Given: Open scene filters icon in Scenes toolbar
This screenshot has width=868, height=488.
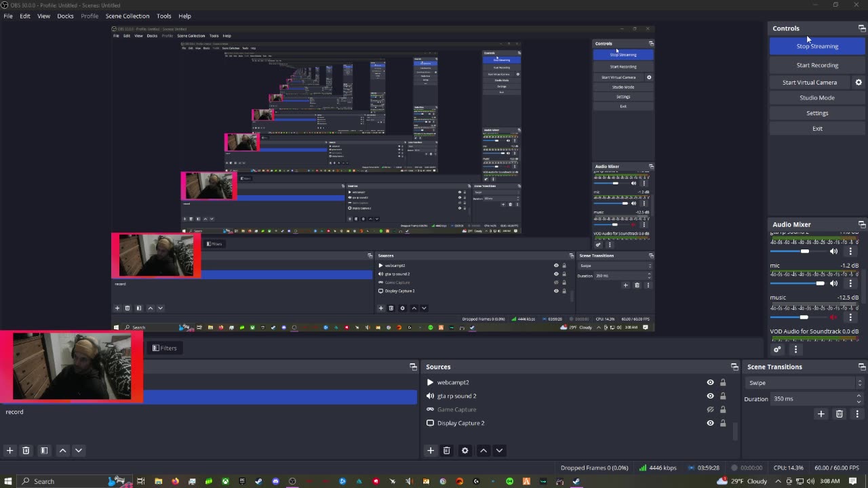Looking at the screenshot, I should click(x=44, y=451).
